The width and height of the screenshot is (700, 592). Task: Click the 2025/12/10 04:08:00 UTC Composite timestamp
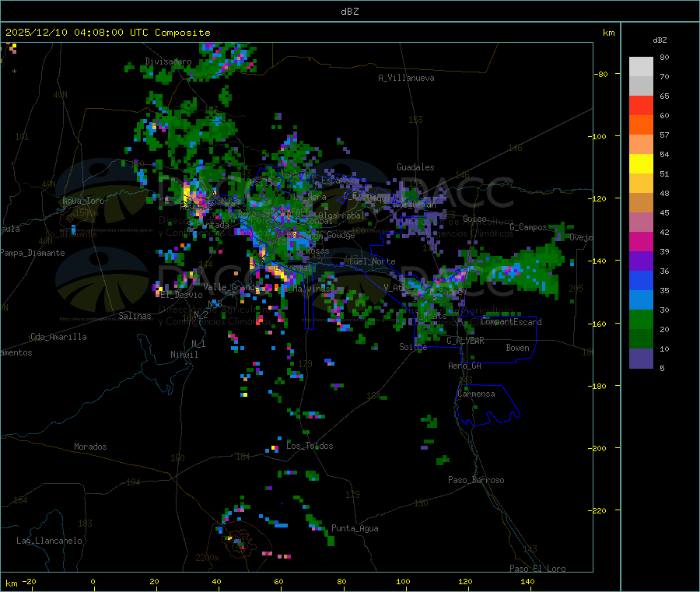click(x=107, y=33)
